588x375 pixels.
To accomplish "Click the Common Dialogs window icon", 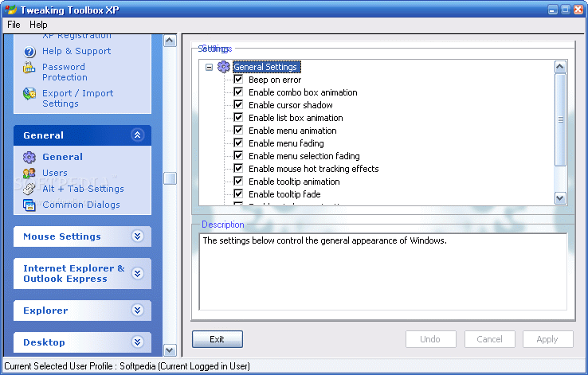I will pos(29,205).
